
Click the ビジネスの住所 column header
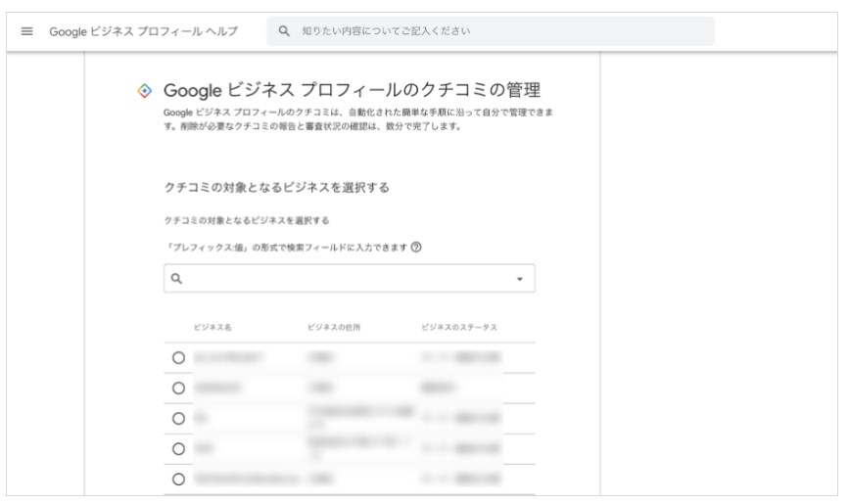pos(334,327)
